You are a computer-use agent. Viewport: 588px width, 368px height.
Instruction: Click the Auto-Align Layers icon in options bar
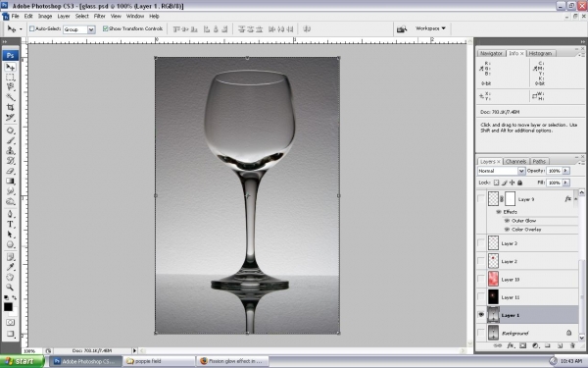(x=307, y=28)
